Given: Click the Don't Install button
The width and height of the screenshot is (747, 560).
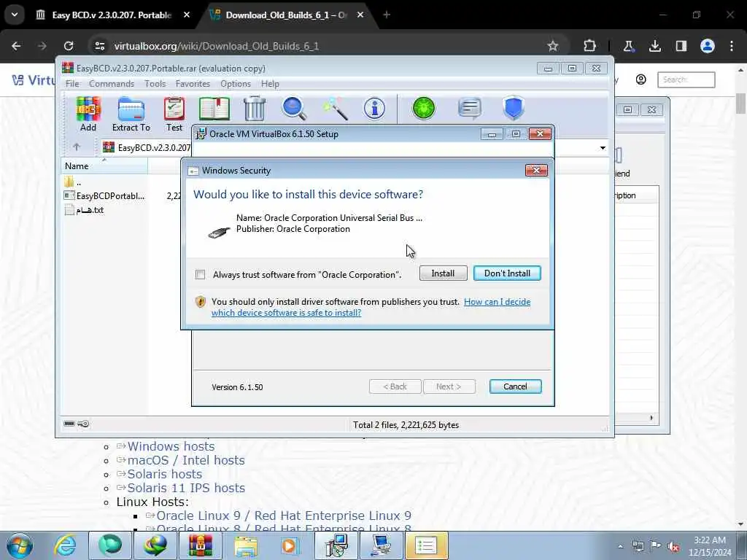Looking at the screenshot, I should (508, 273).
